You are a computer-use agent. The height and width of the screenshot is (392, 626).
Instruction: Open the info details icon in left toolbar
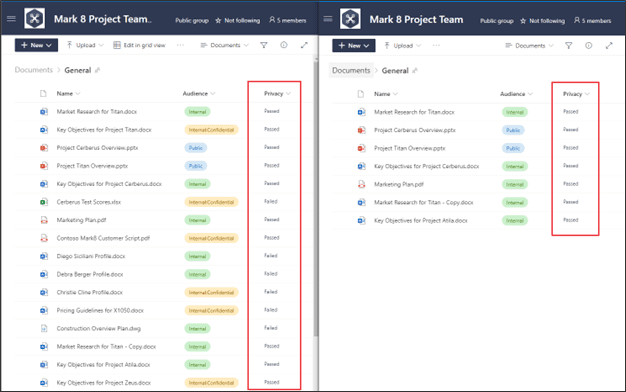[283, 45]
